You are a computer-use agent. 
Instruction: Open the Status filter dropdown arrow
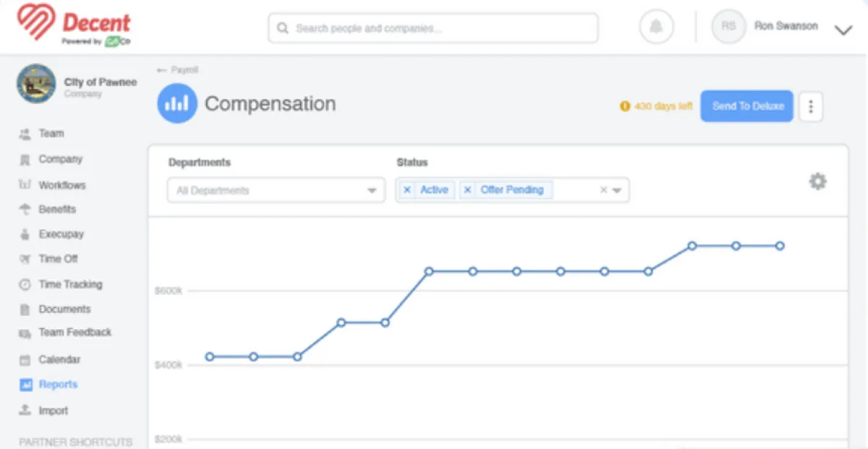[x=617, y=191]
